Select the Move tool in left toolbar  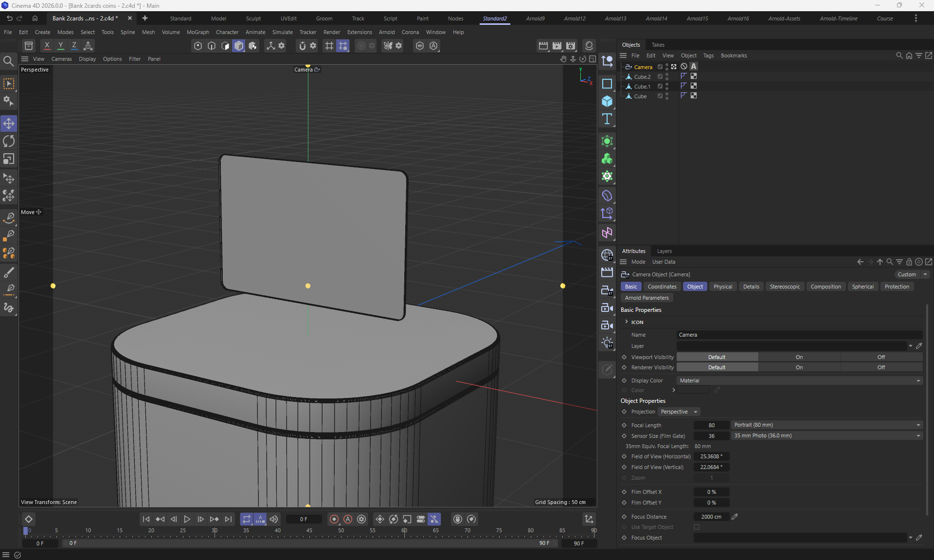pyautogui.click(x=9, y=124)
